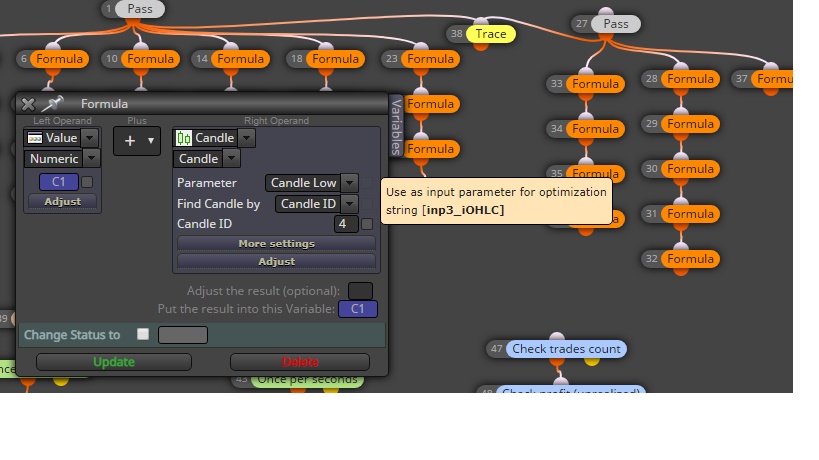Select the Pass node numbered 1
Image resolution: width=819 pixels, height=460 pixels.
pyautogui.click(x=140, y=9)
